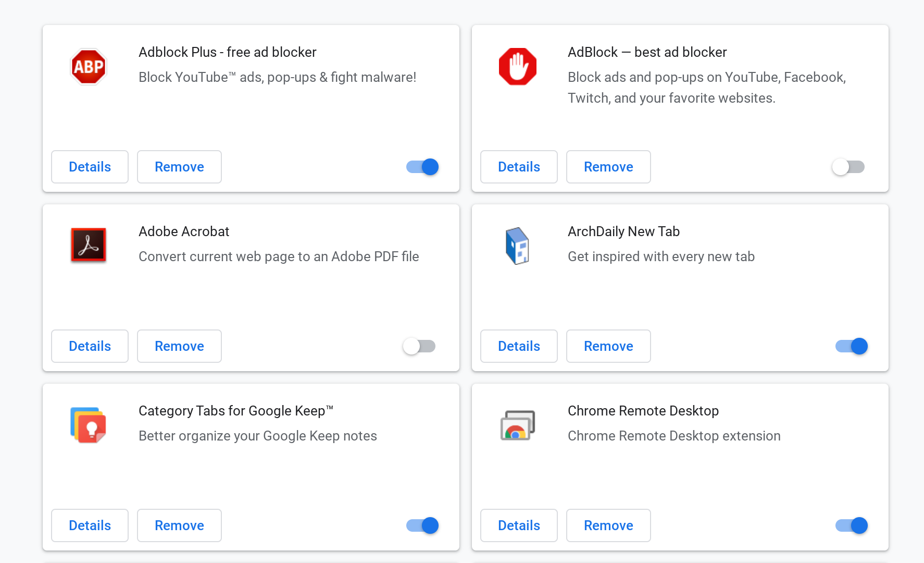
Task: Remove the ArchDaily New Tab extension
Action: (608, 346)
